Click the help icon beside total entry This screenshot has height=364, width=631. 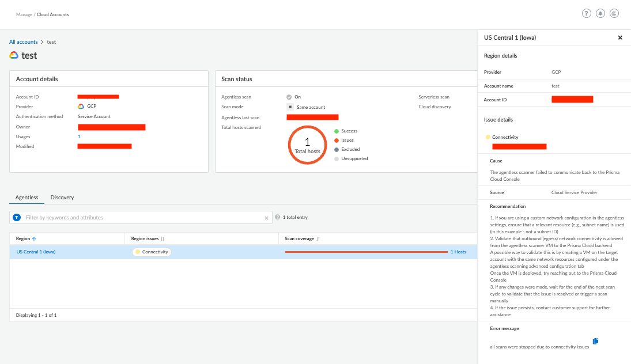(278, 217)
